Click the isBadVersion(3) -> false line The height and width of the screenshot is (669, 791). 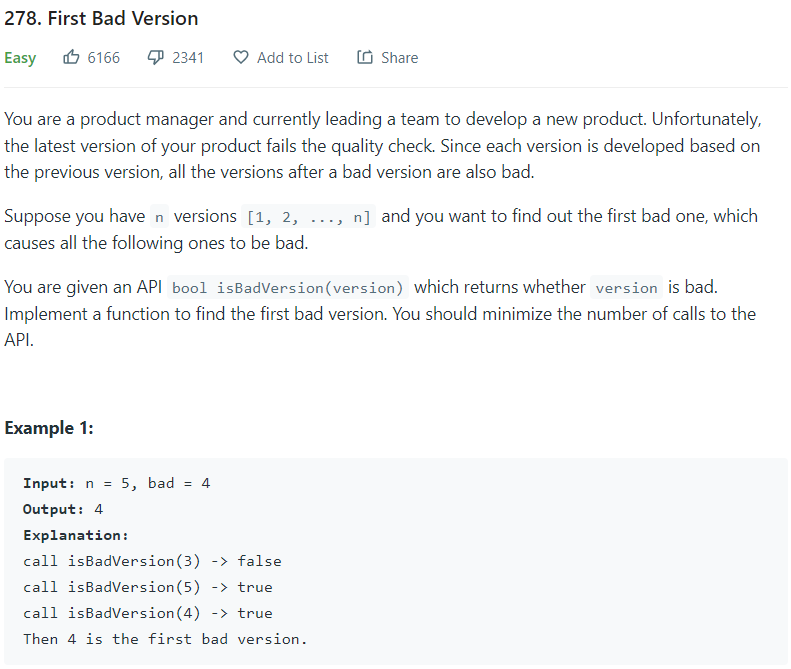tap(152, 561)
